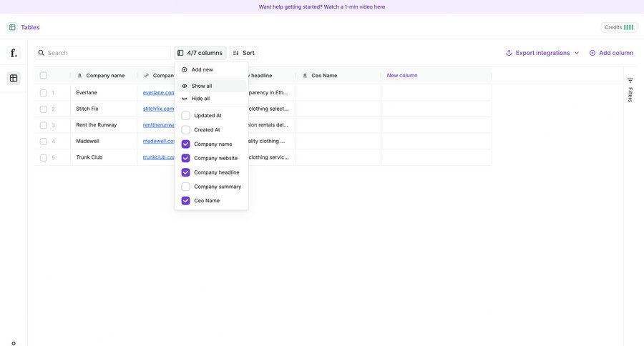This screenshot has height=346, width=644.
Task: Click the plus icon next to Add column
Action: (x=592, y=52)
